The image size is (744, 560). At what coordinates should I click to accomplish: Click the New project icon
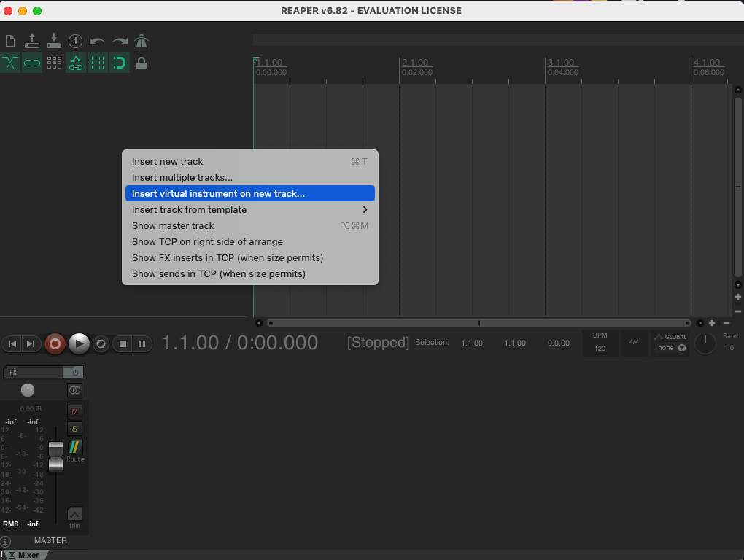tap(10, 42)
